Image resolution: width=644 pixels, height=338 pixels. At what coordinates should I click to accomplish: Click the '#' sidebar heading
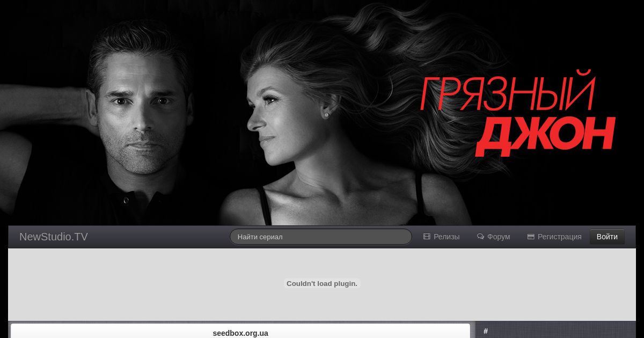tap(486, 331)
